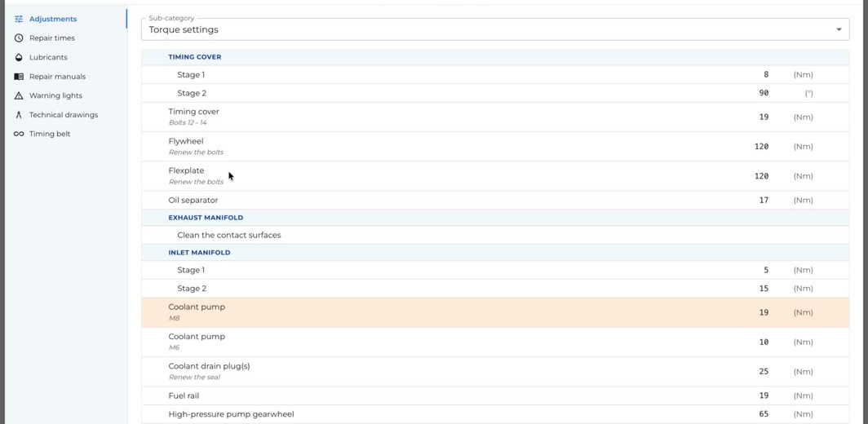
Task: Click the Technical drawings compass icon
Action: [19, 115]
